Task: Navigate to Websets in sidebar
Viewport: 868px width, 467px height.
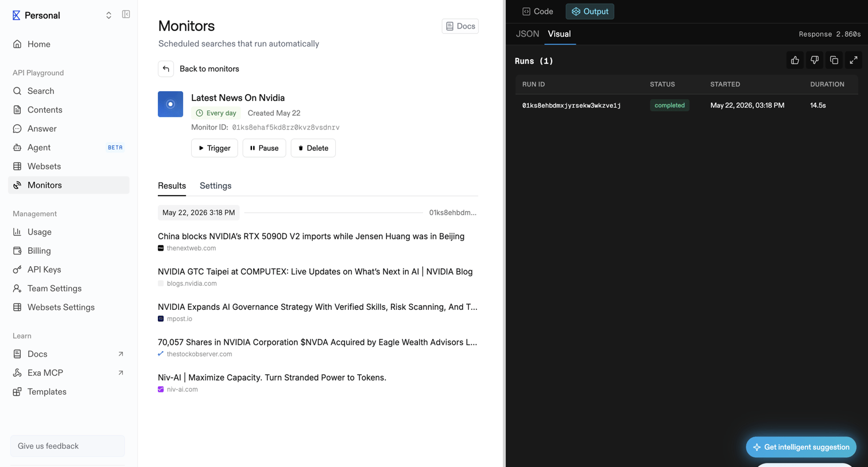Action: point(69,166)
